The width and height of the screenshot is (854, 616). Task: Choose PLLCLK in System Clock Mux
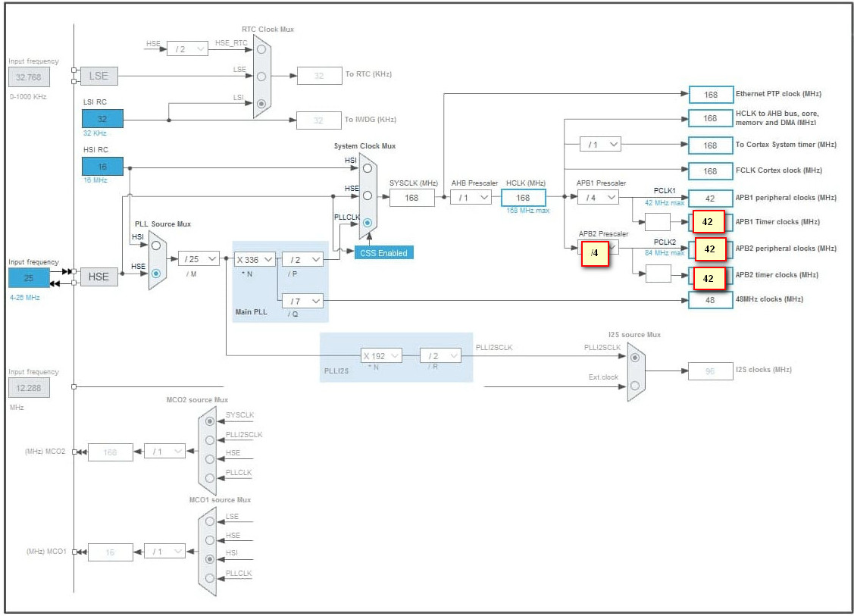(x=368, y=223)
